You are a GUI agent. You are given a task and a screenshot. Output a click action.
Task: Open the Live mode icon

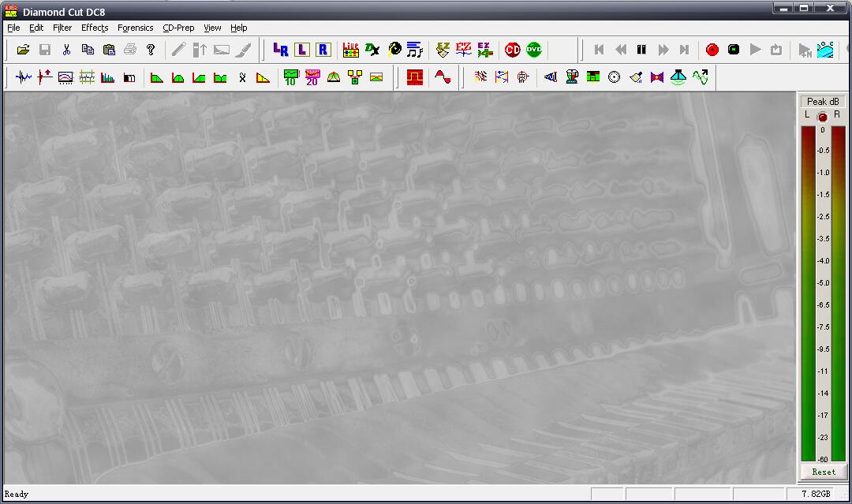350,50
